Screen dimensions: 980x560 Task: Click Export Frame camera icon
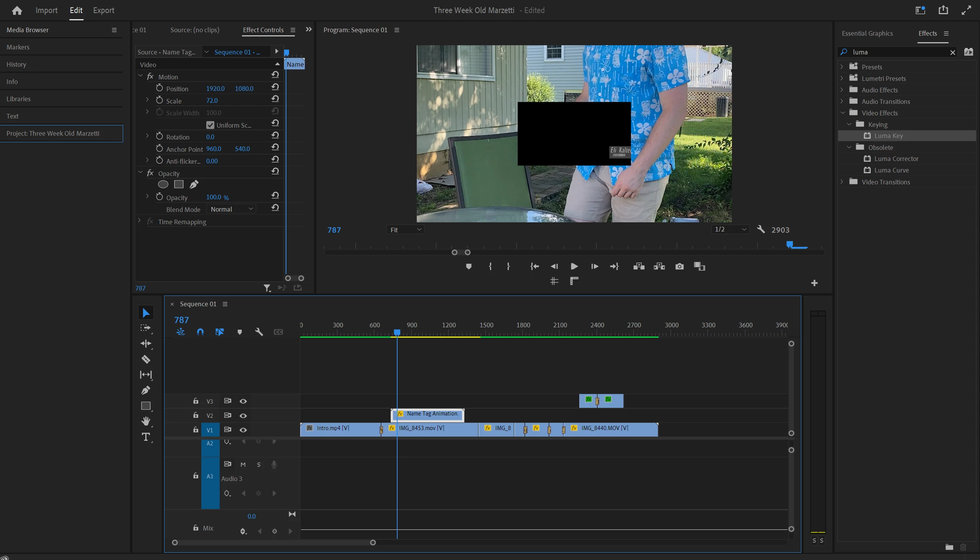679,266
